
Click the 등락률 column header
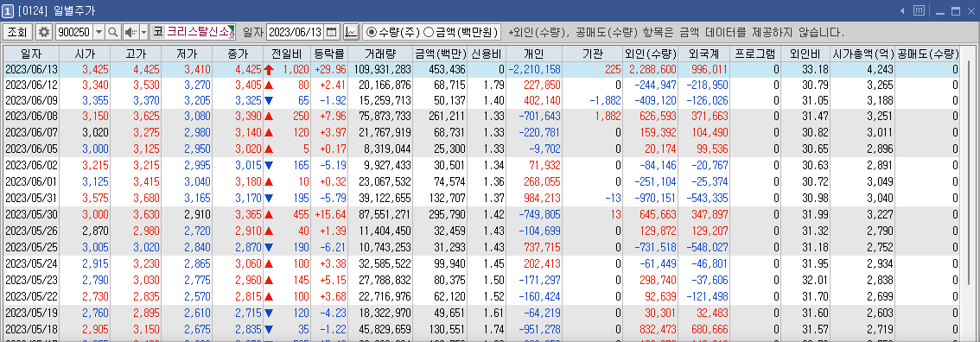328,54
